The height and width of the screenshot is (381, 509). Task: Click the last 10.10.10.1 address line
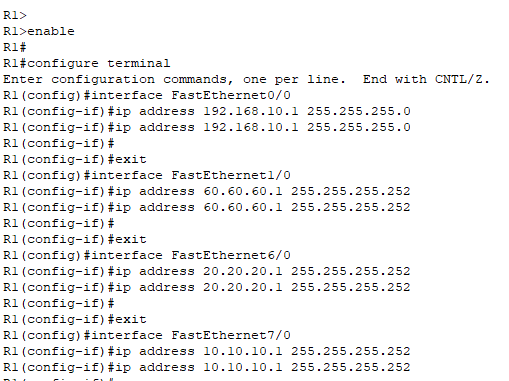(207, 367)
